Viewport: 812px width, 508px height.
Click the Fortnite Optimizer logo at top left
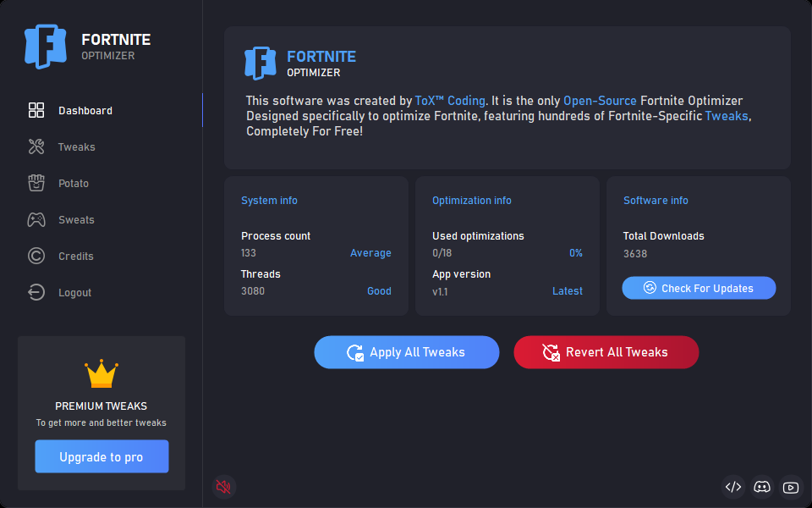tap(46, 47)
